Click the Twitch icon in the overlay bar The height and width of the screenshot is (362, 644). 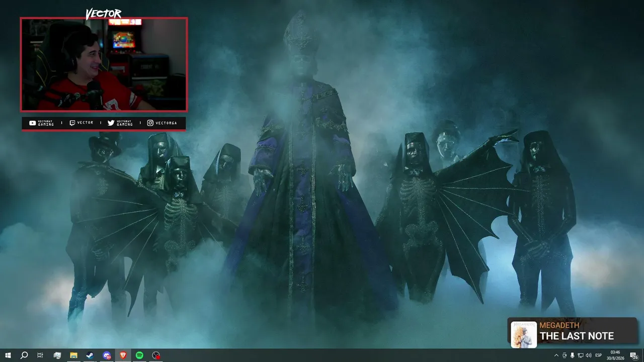click(72, 123)
